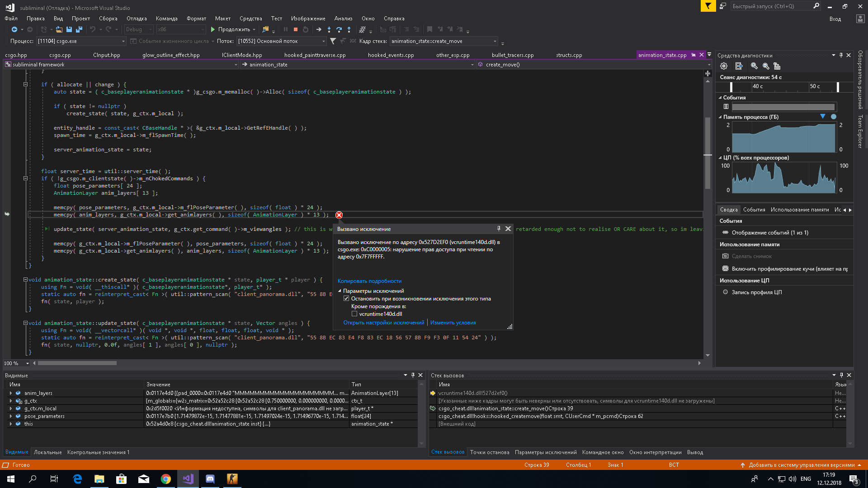Select CPU profile recording radio button

[725, 292]
